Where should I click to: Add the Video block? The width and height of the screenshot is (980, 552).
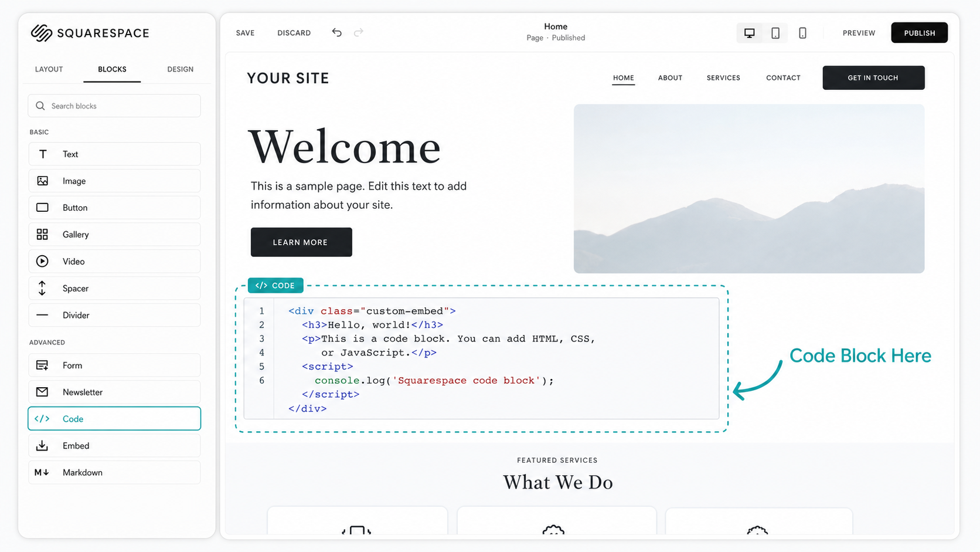point(114,261)
